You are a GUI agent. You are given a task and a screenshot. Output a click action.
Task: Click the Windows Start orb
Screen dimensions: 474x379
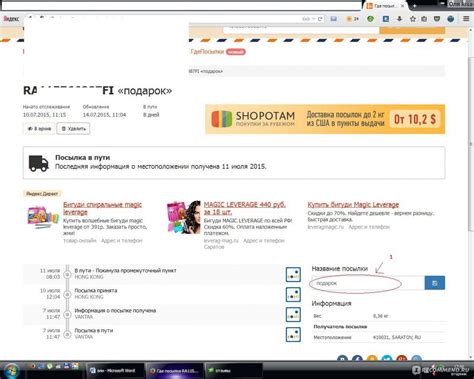click(x=12, y=370)
